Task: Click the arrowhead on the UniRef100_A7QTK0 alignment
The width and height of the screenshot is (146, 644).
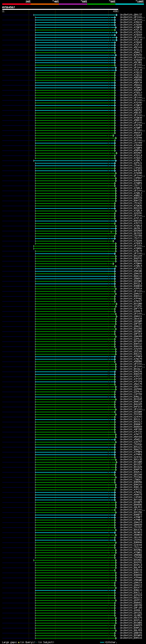Action: [x=117, y=32]
